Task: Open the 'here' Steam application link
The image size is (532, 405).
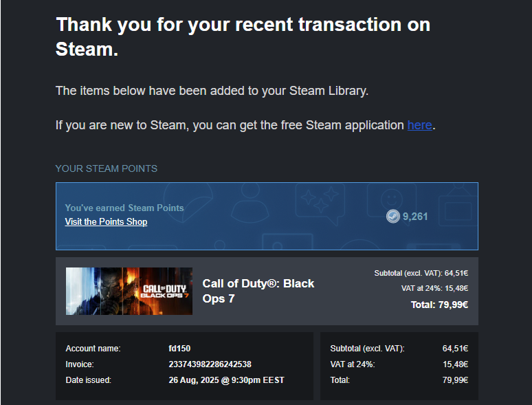Action: coord(420,125)
